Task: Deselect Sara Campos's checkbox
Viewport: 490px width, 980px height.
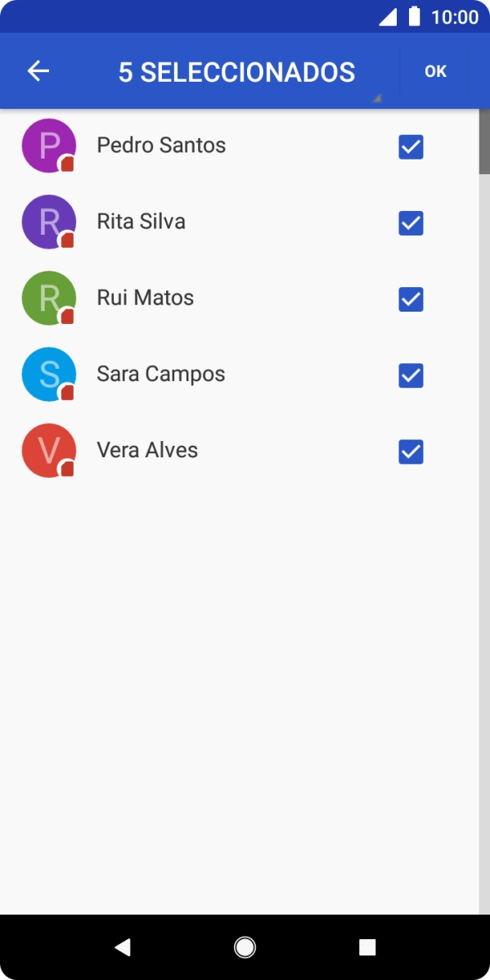Action: (410, 375)
